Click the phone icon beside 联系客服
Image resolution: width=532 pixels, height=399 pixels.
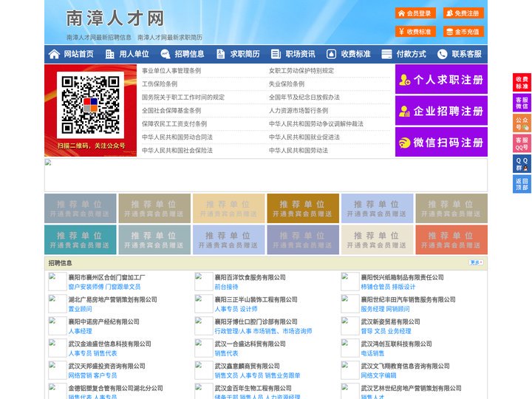pyautogui.click(x=442, y=54)
